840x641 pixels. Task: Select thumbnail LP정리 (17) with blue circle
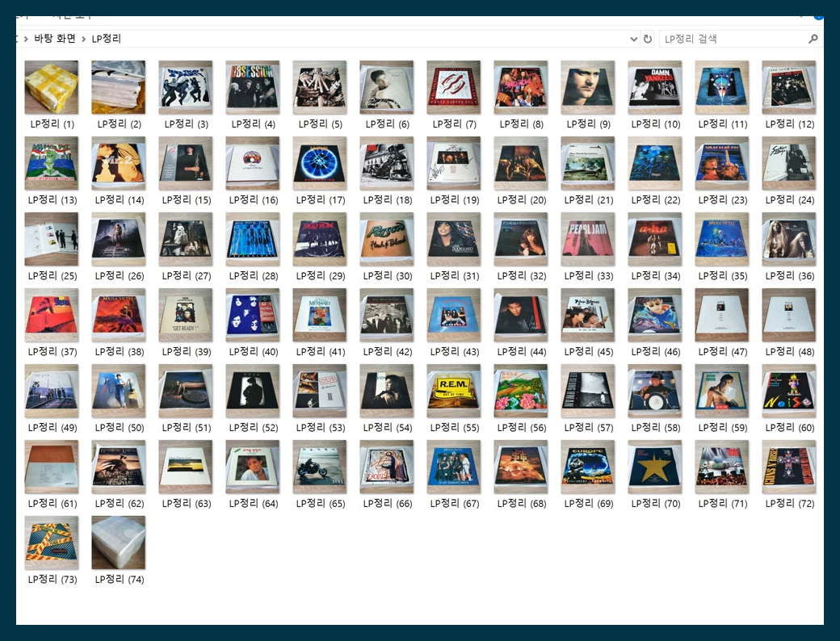[x=319, y=163]
